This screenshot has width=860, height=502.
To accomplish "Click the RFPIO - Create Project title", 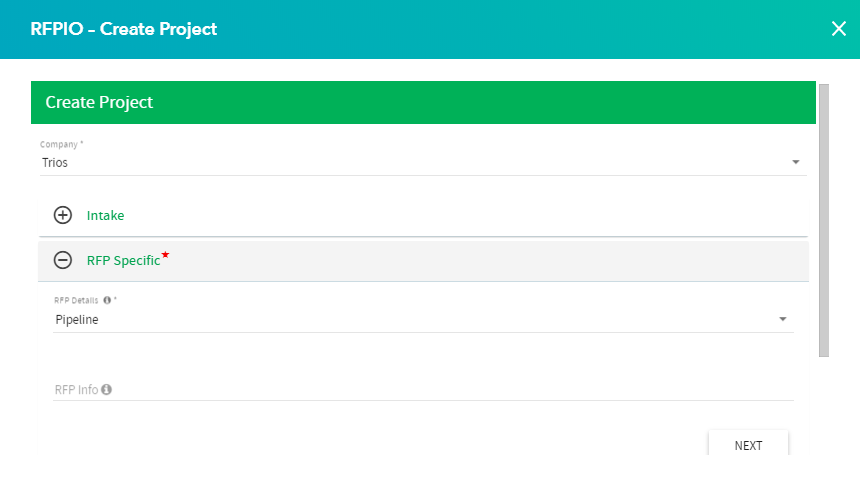I will (123, 29).
